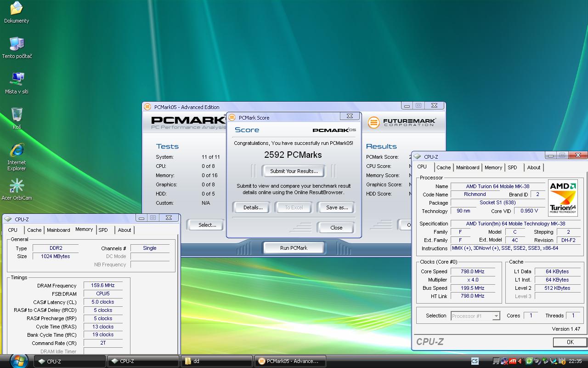Click the Bus Speed value 199.5 MHz
Viewport: 588px width, 368px height.
[473, 288]
